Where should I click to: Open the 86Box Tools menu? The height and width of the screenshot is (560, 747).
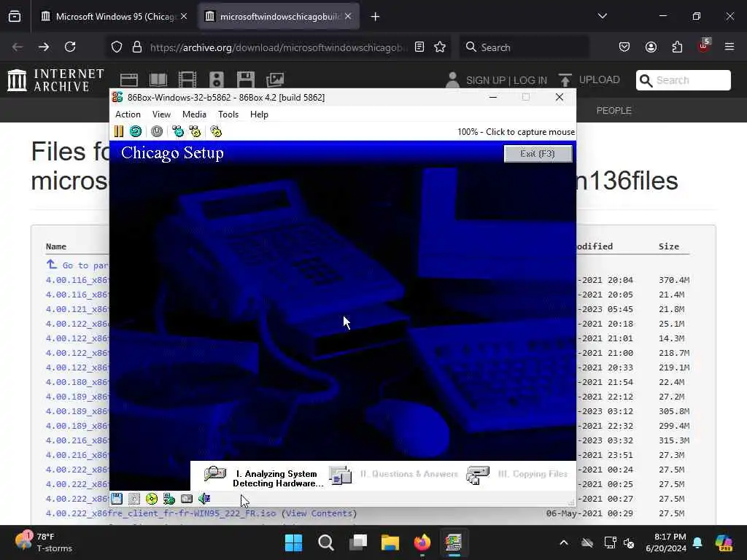pyautogui.click(x=228, y=114)
